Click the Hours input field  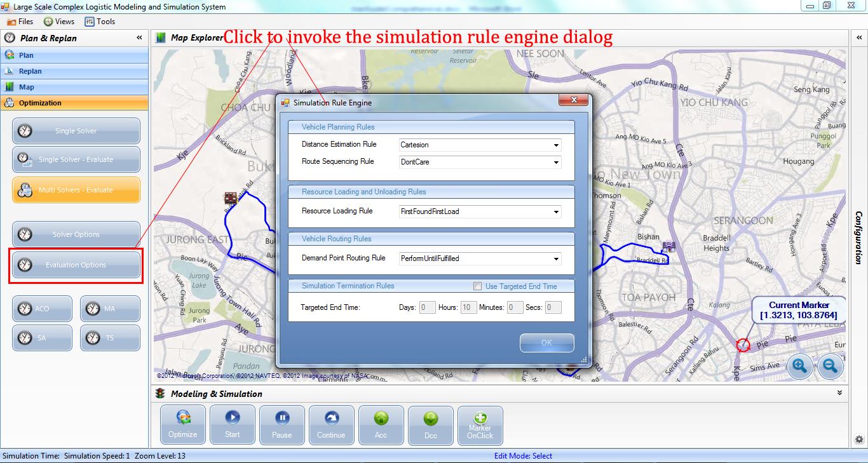468,307
